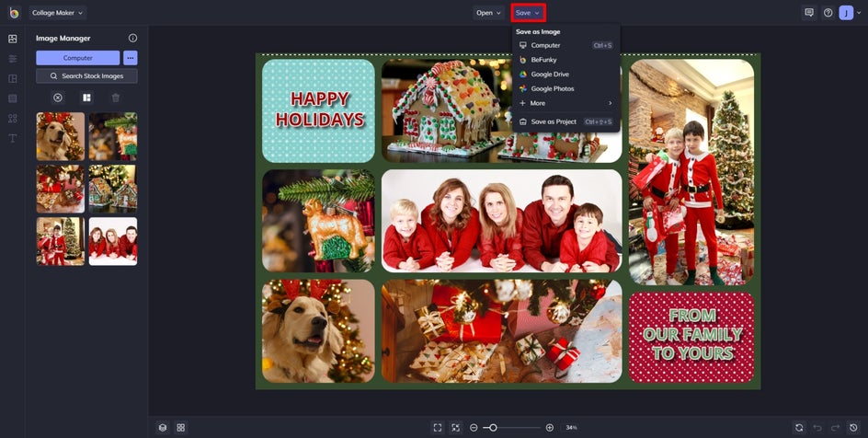The image size is (868, 438).
Task: Open the history clock icon
Action: click(x=853, y=428)
